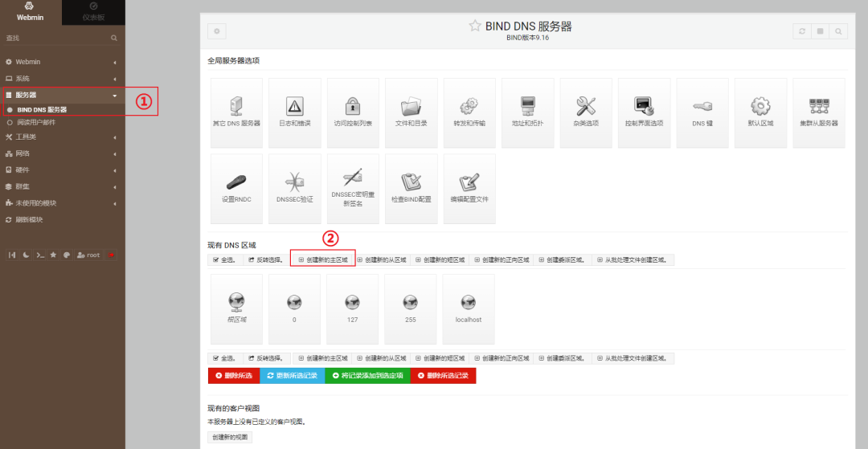Switch to the Webmin tab
The width and height of the screenshot is (868, 449).
coord(31,12)
